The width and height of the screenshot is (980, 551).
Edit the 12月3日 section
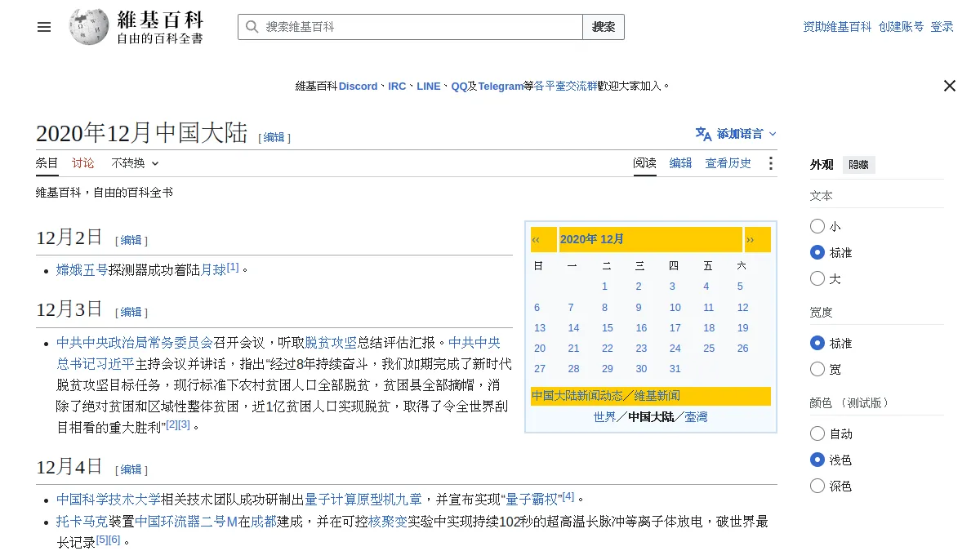point(131,312)
